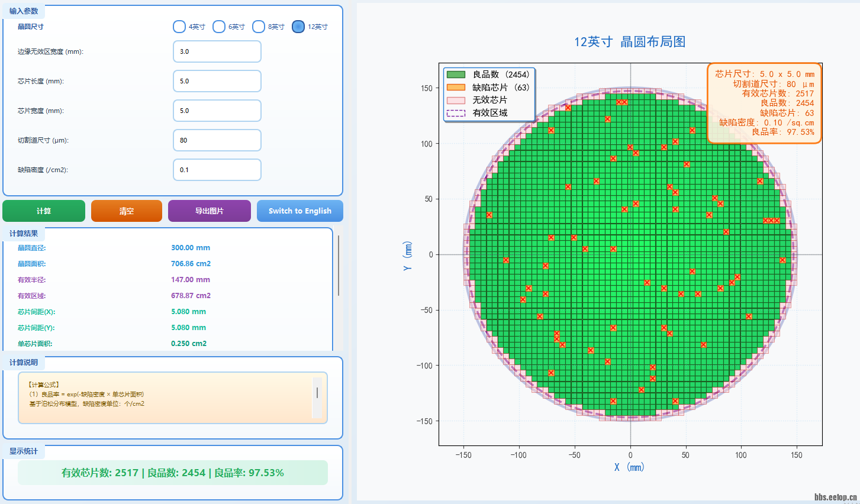Click the 边缘无效区宽度 input field
860x504 pixels.
(217, 51)
